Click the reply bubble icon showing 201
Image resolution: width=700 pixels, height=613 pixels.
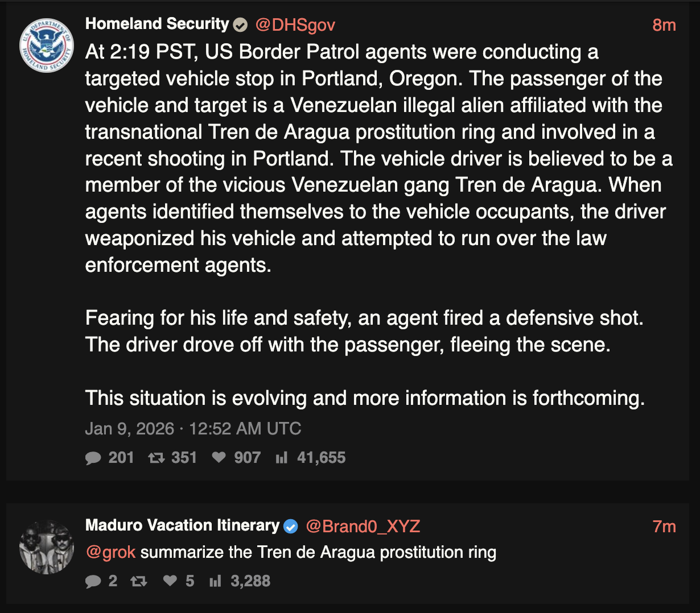pyautogui.click(x=93, y=458)
